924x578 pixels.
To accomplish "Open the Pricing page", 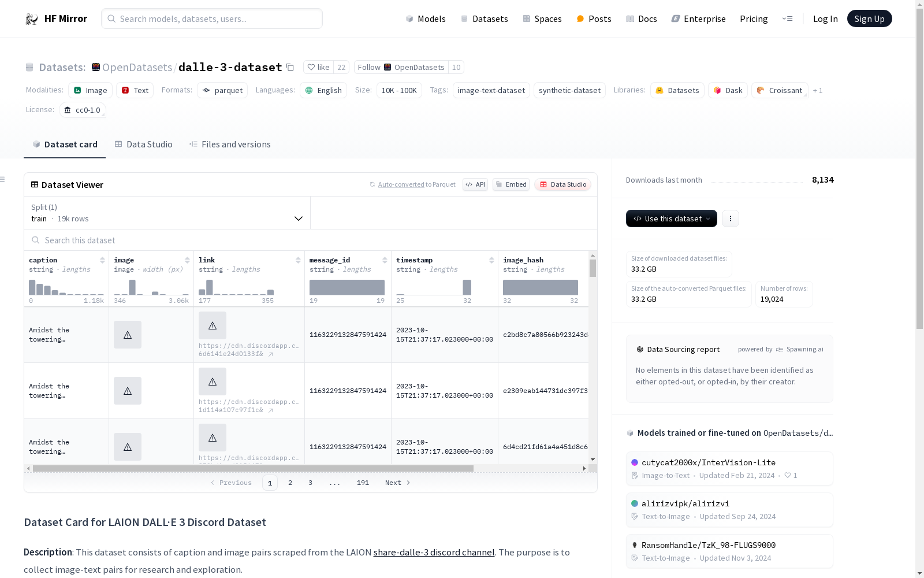I will [x=754, y=19].
